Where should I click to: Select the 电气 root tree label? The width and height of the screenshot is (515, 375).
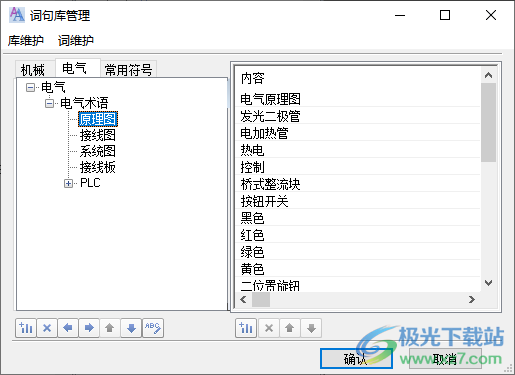53,87
